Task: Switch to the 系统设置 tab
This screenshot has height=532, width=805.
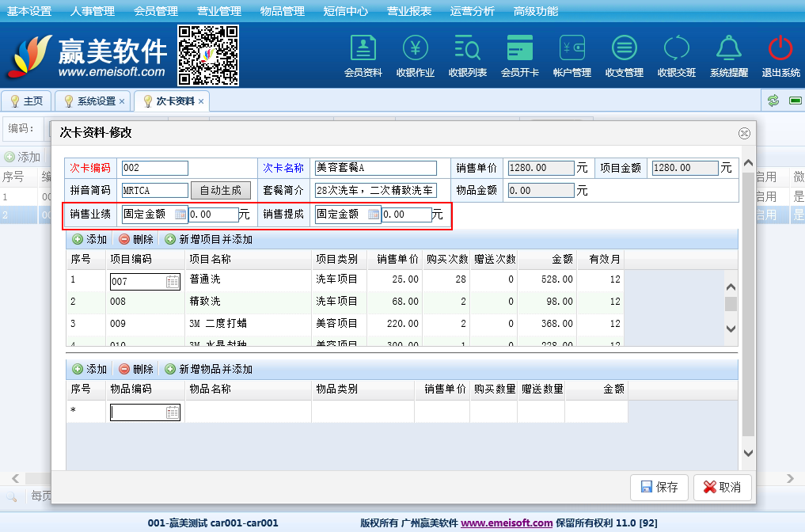Action: [96, 101]
